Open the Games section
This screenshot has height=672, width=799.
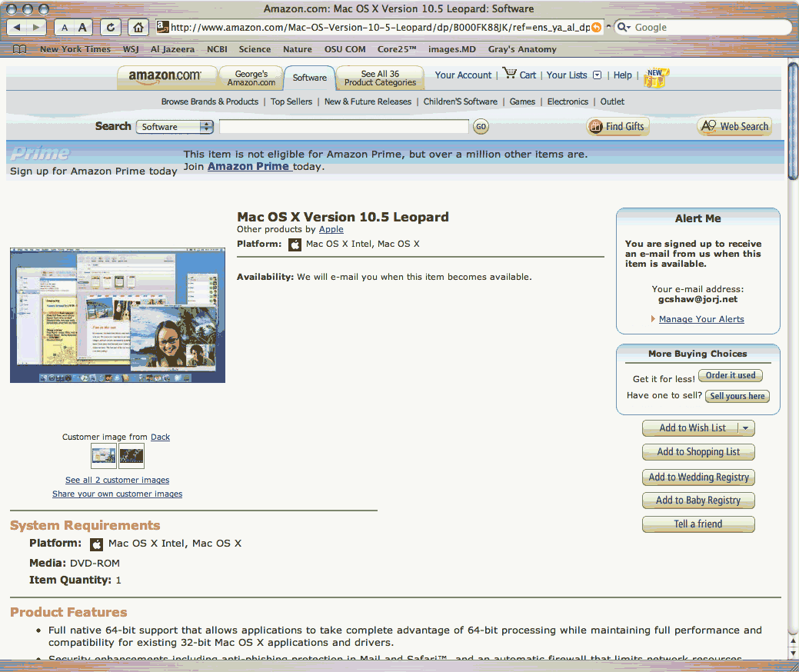click(522, 102)
